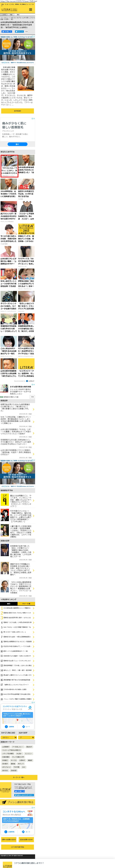Click the プッシュ通知を受け取る banner
Viewport: 115px width, 868px height.
pyautogui.click(x=18, y=802)
